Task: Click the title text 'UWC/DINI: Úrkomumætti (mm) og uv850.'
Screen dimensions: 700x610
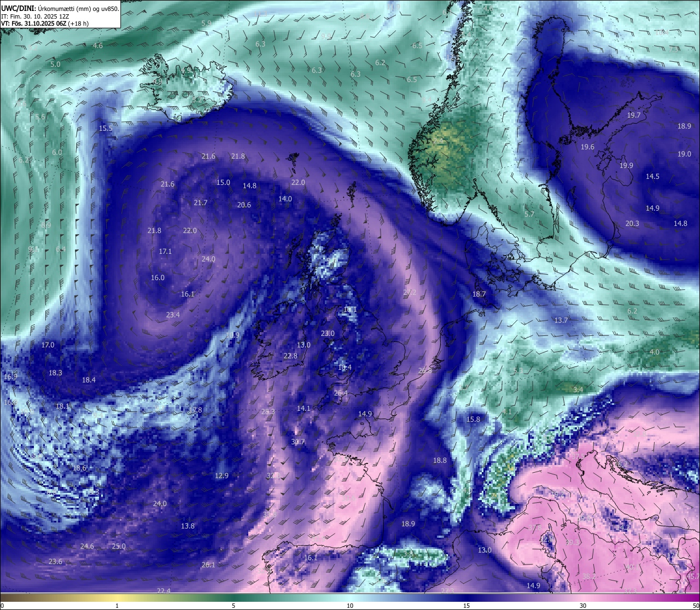Action: click(60, 9)
